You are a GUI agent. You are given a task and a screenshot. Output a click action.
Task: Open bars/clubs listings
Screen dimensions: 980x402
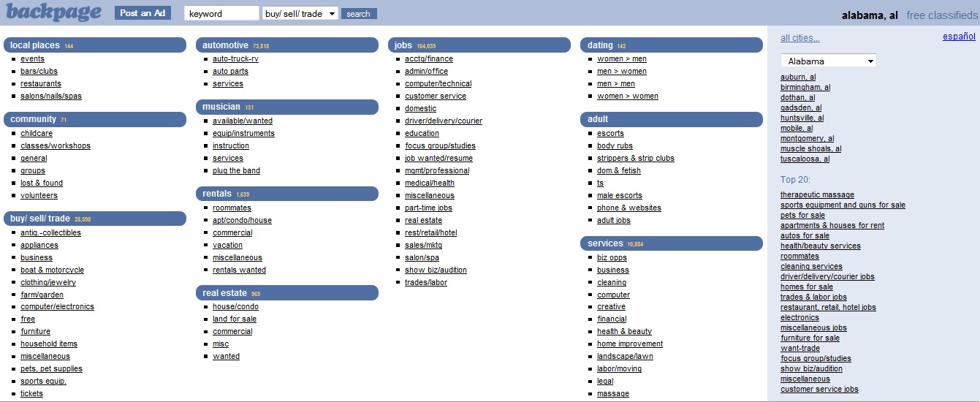[39, 72]
